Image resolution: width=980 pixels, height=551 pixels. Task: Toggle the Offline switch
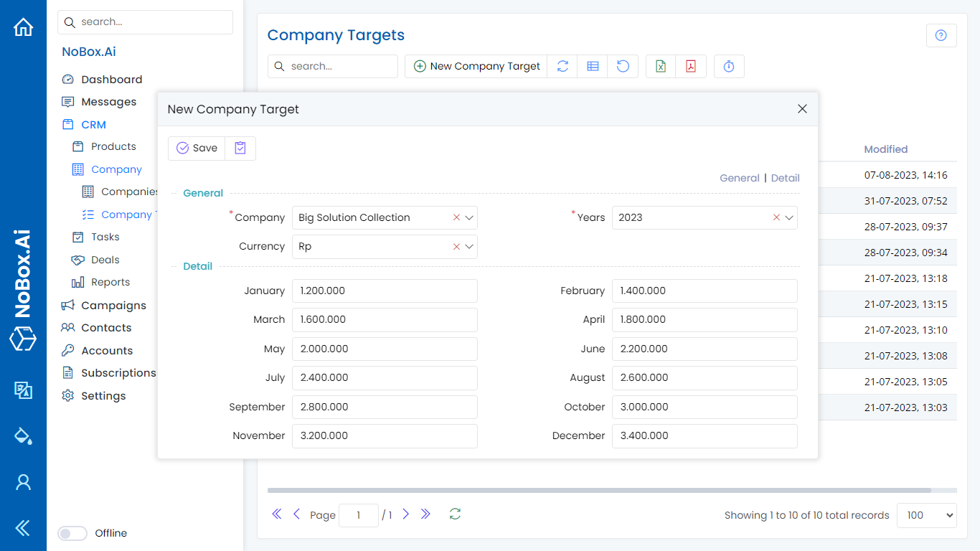click(x=72, y=533)
